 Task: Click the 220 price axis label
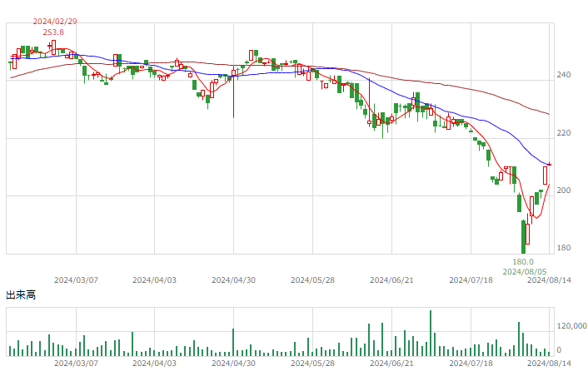coord(564,133)
